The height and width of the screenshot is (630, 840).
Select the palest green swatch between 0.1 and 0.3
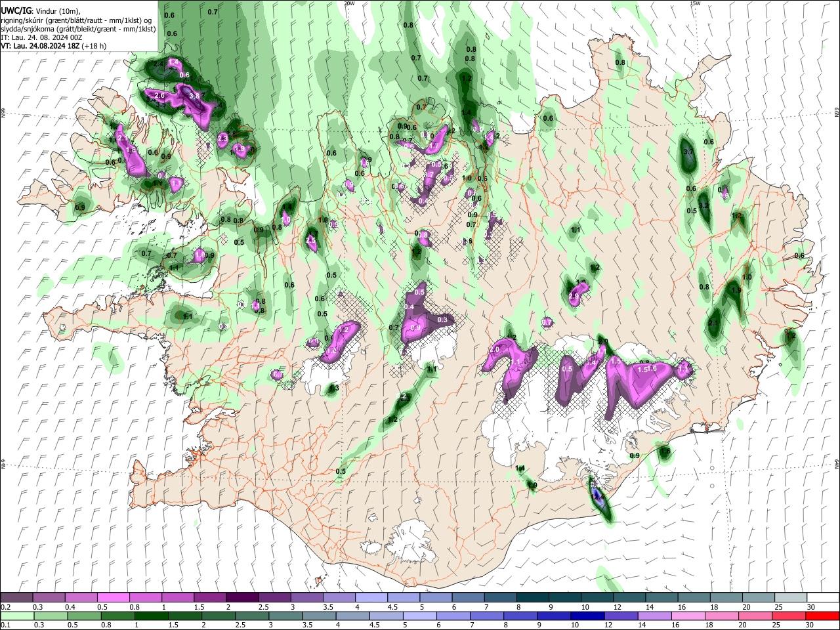(17, 616)
